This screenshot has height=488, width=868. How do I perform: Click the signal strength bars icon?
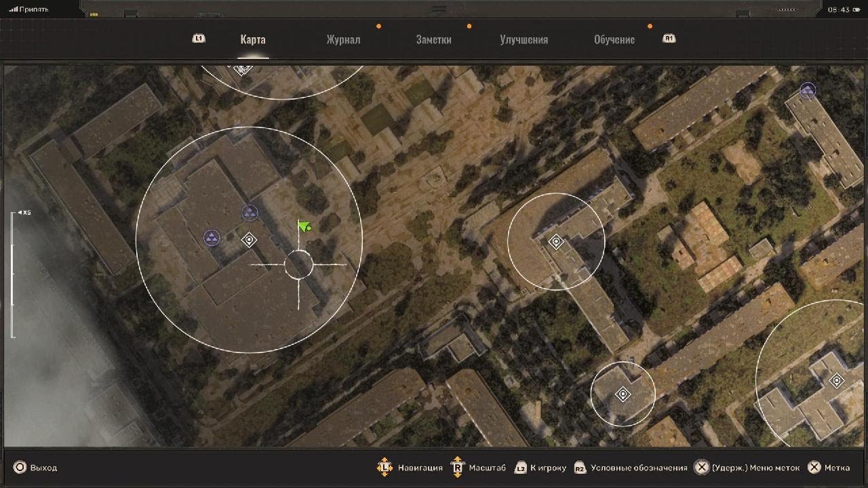coord(13,9)
